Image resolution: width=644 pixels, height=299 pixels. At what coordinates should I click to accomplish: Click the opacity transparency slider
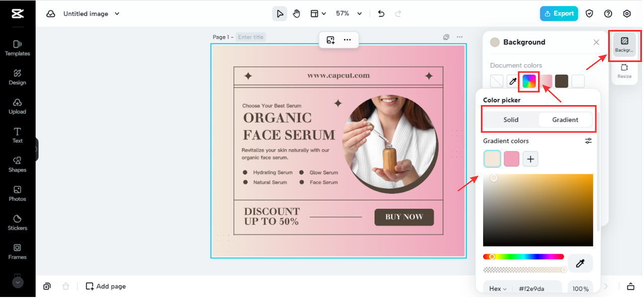click(523, 270)
